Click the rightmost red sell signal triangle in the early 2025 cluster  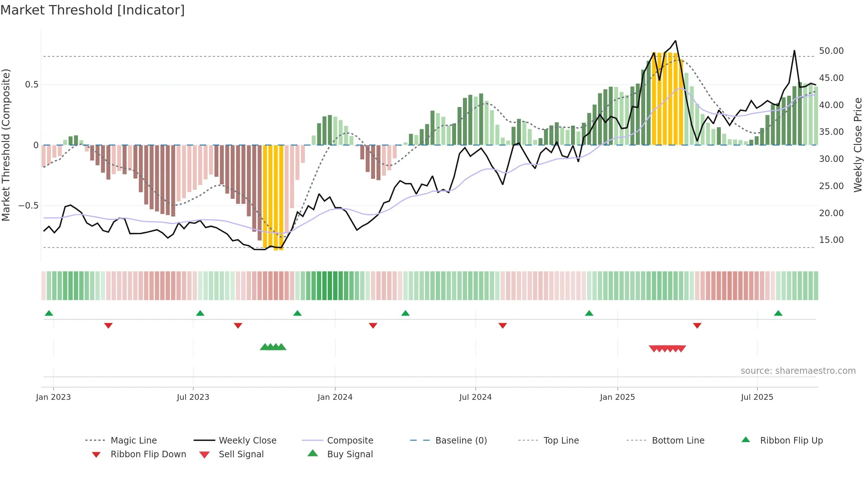tap(681, 349)
